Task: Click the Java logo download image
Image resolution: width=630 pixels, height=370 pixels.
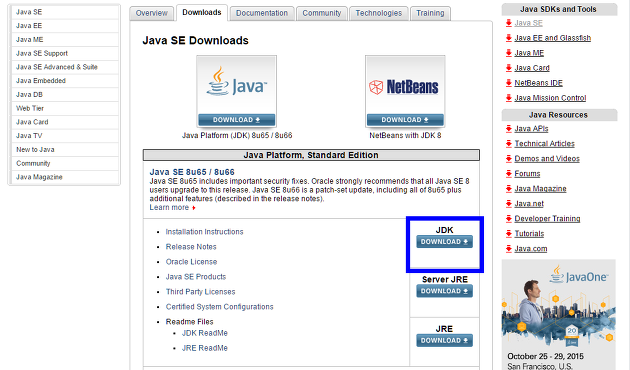Action: 236,91
